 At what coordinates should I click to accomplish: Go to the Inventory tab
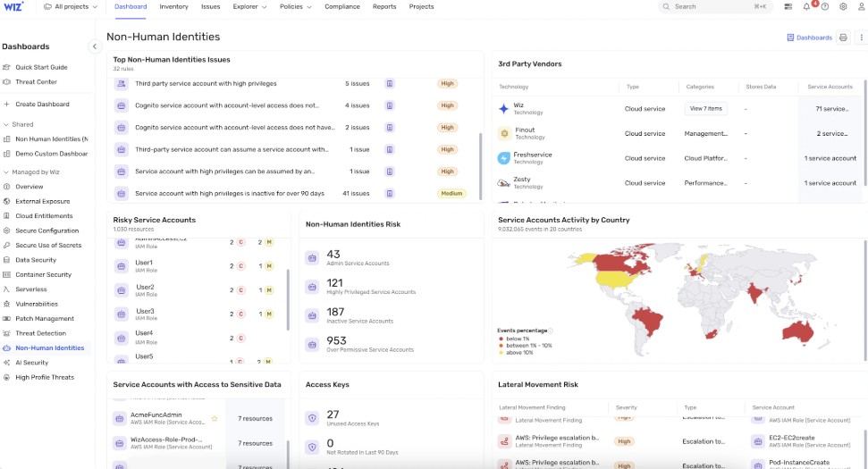click(173, 6)
